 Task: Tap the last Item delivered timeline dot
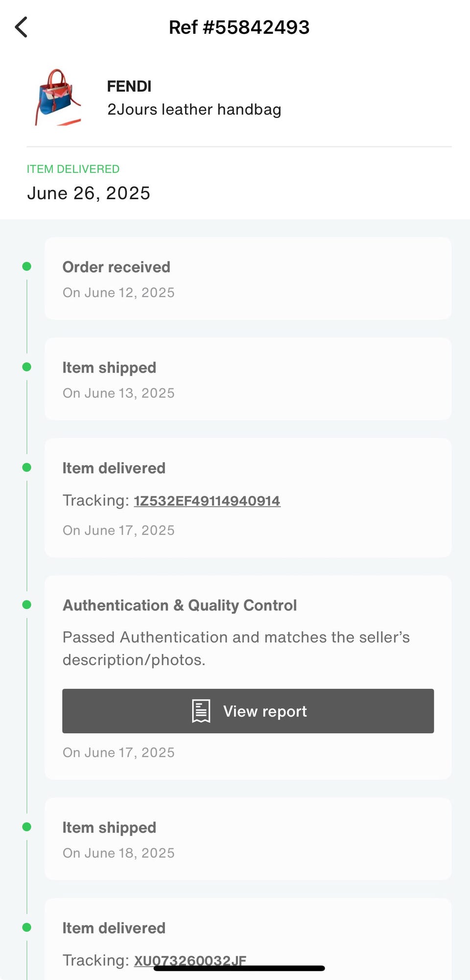(x=27, y=928)
